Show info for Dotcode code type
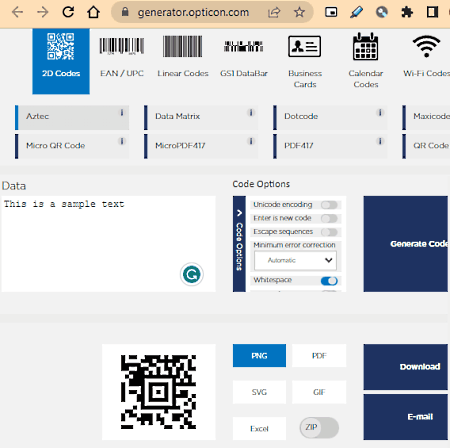 coord(380,113)
